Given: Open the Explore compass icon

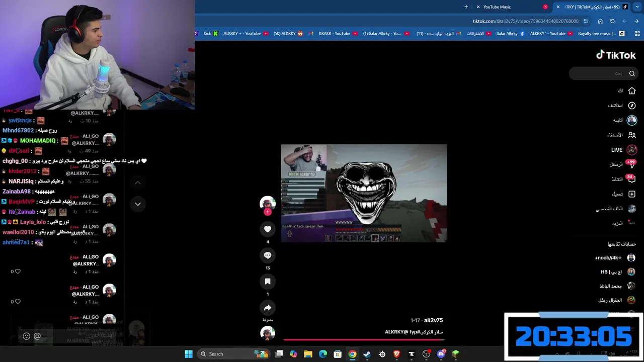Looking at the screenshot, I should point(632,106).
